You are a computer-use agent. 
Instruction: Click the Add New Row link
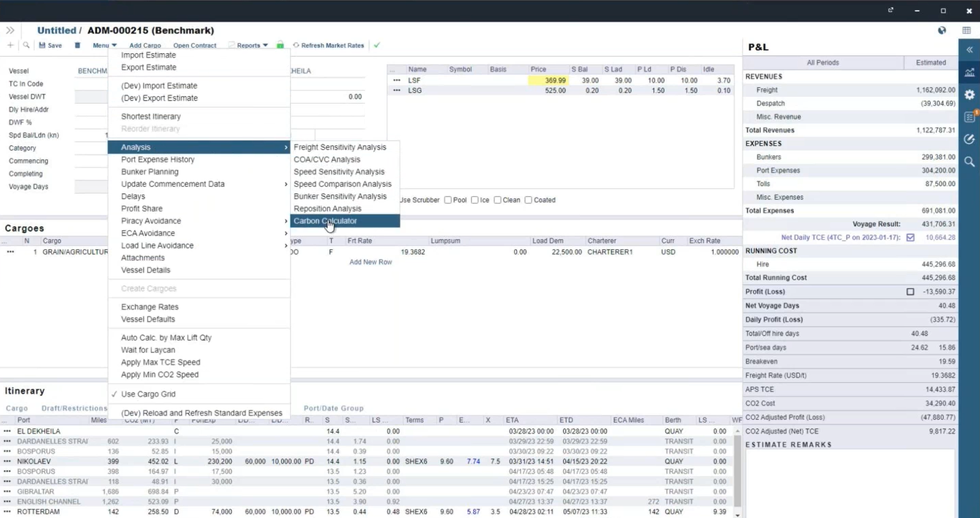point(371,262)
